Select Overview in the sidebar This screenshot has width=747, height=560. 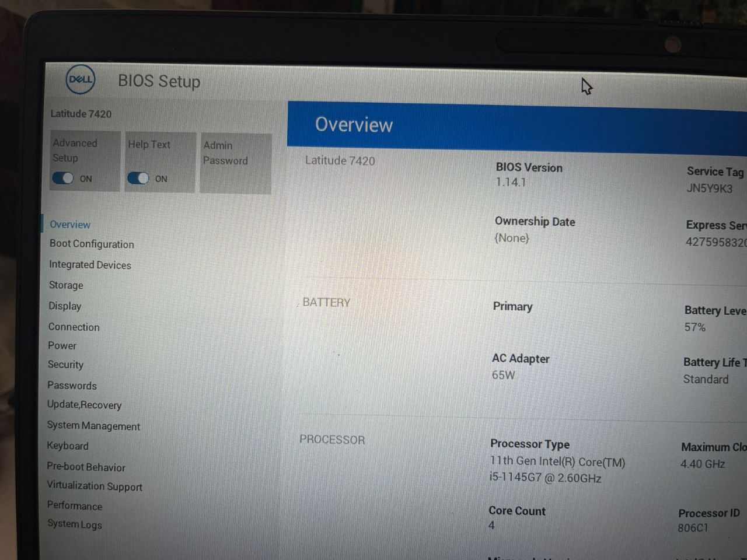pyautogui.click(x=70, y=225)
